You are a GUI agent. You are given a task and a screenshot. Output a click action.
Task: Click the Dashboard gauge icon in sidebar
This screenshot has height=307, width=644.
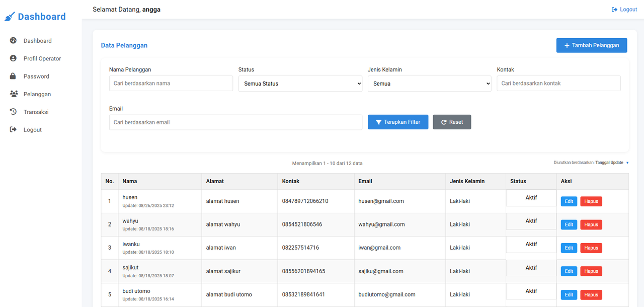click(14, 41)
